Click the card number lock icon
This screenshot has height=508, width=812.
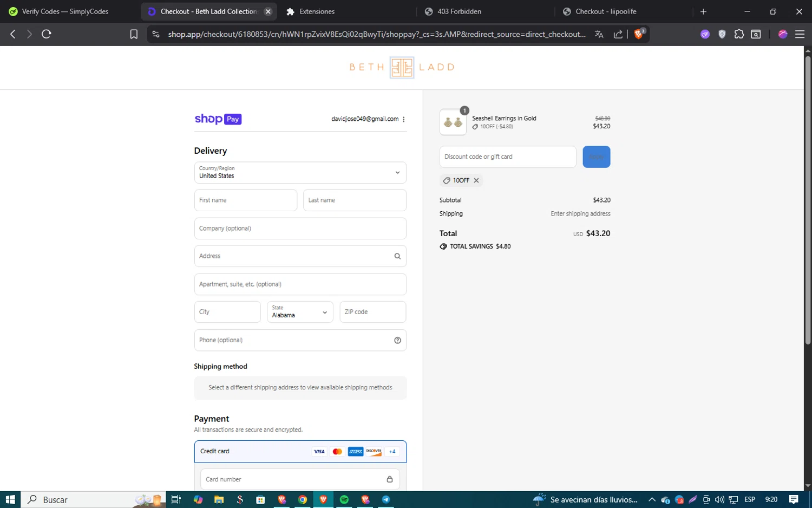tap(389, 479)
